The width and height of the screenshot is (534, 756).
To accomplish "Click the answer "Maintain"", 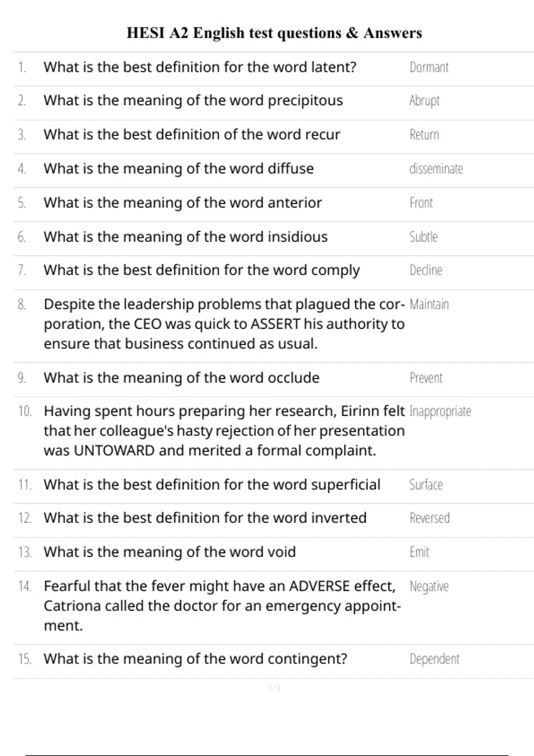I will (429, 305).
